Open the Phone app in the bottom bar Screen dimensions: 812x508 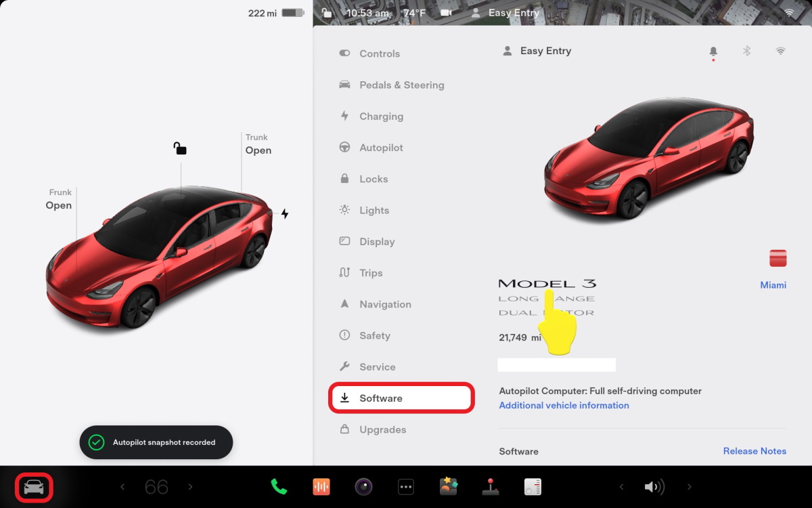(x=279, y=487)
